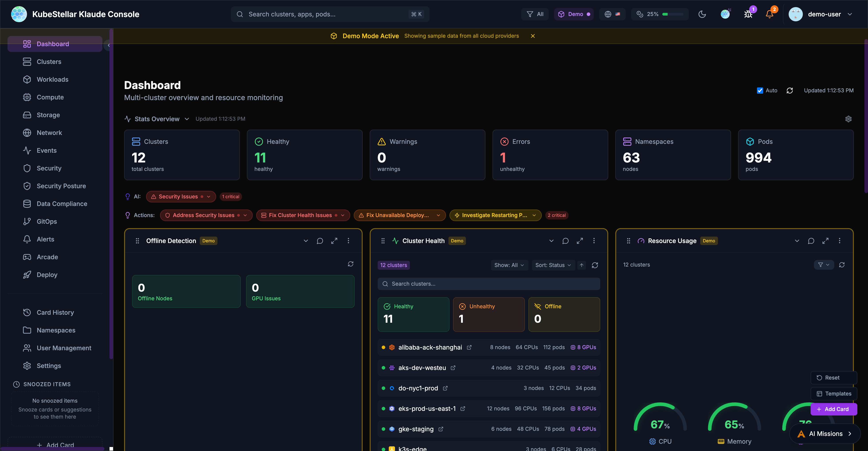Toggle the Demo mode button
868x451 pixels.
pyautogui.click(x=574, y=14)
